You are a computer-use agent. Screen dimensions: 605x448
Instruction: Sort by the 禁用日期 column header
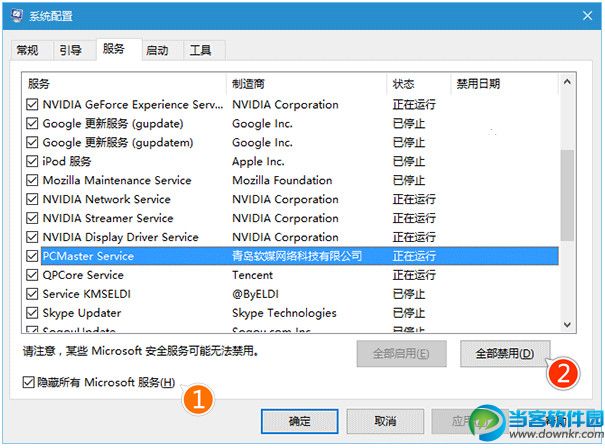505,84
